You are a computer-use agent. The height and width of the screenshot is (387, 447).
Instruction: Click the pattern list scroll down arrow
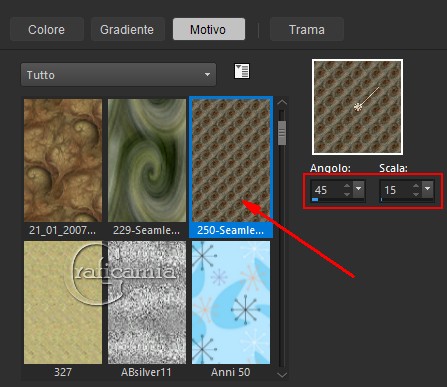coord(282,375)
